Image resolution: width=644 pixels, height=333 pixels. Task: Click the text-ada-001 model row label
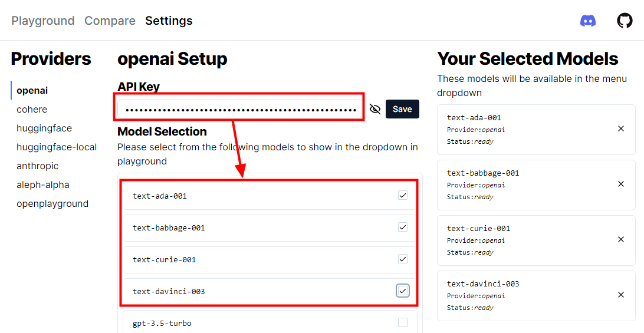point(160,196)
